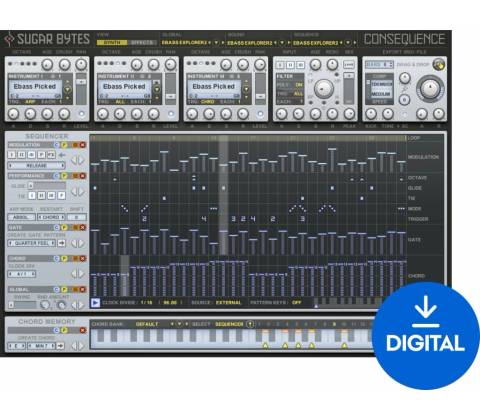Screen dimensions: 480x420
Task: Open the Sound preset dropdown menu
Action: 282,43
